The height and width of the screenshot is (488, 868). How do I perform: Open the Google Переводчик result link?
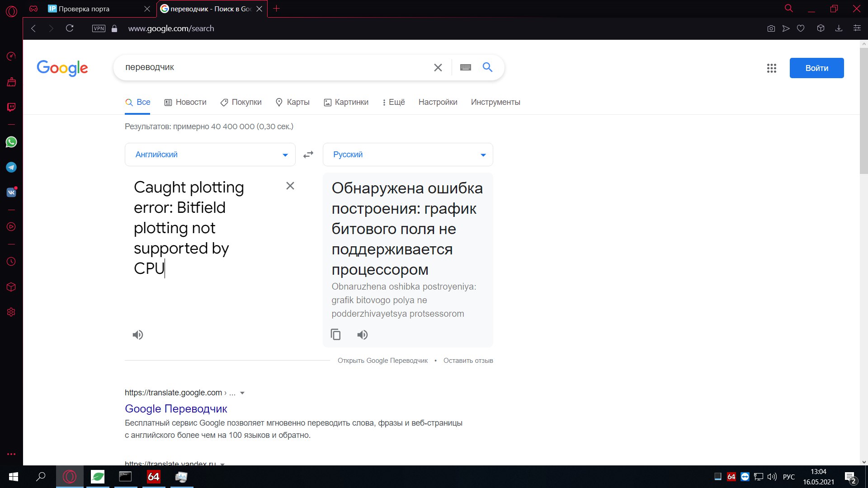point(176,409)
